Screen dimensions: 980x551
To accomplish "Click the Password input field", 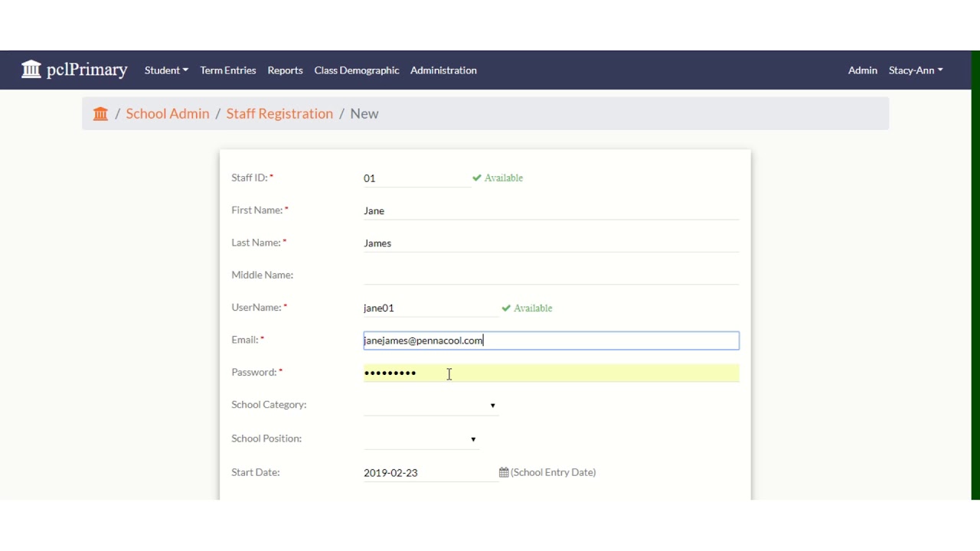I will [x=551, y=373].
